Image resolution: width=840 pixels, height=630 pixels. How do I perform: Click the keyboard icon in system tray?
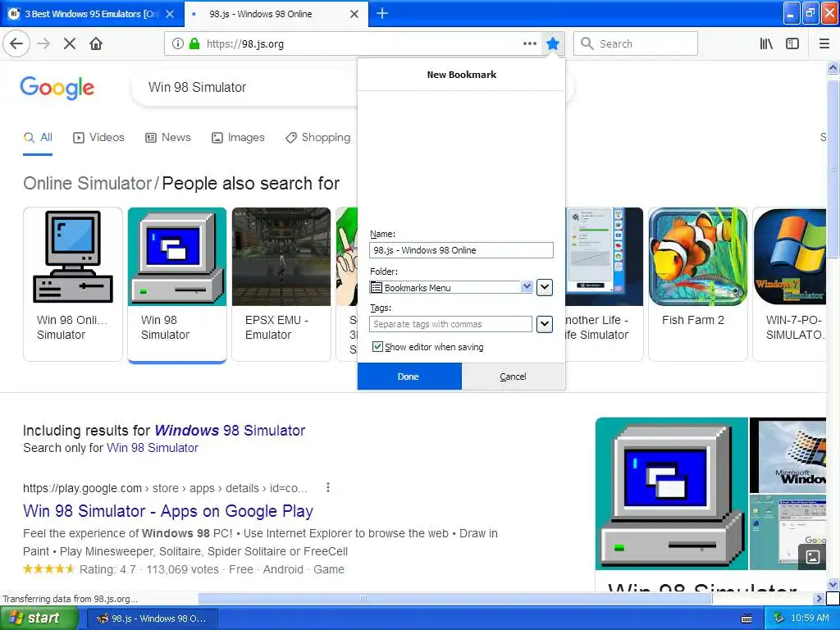(746, 619)
